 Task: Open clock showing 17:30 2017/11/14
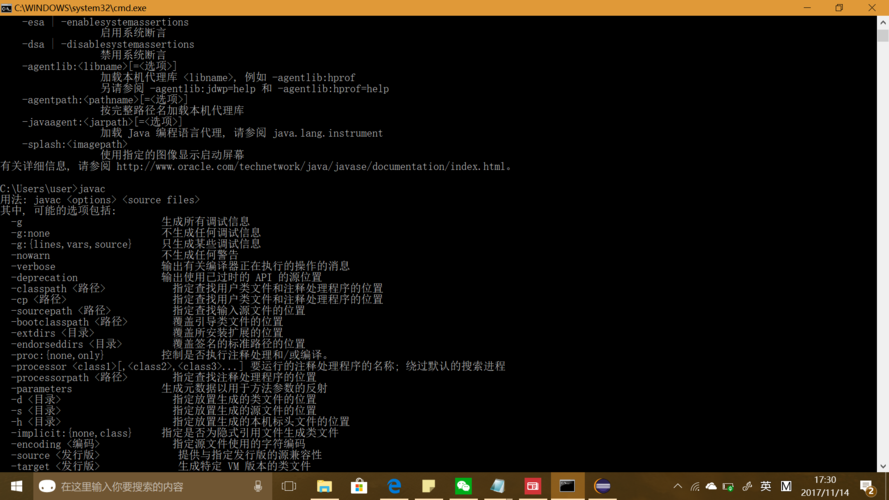pyautogui.click(x=825, y=486)
